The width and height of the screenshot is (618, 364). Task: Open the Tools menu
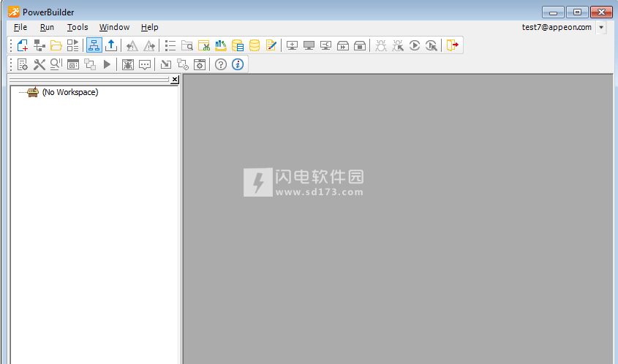click(78, 27)
